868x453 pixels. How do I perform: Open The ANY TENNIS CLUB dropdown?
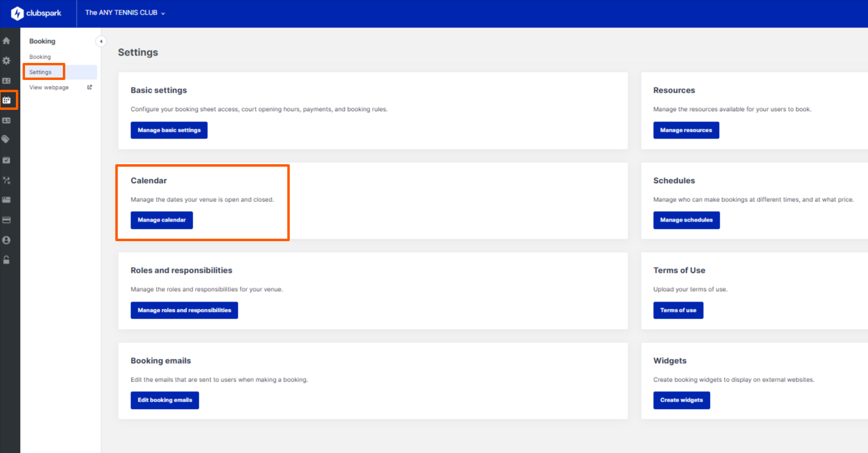pyautogui.click(x=125, y=13)
